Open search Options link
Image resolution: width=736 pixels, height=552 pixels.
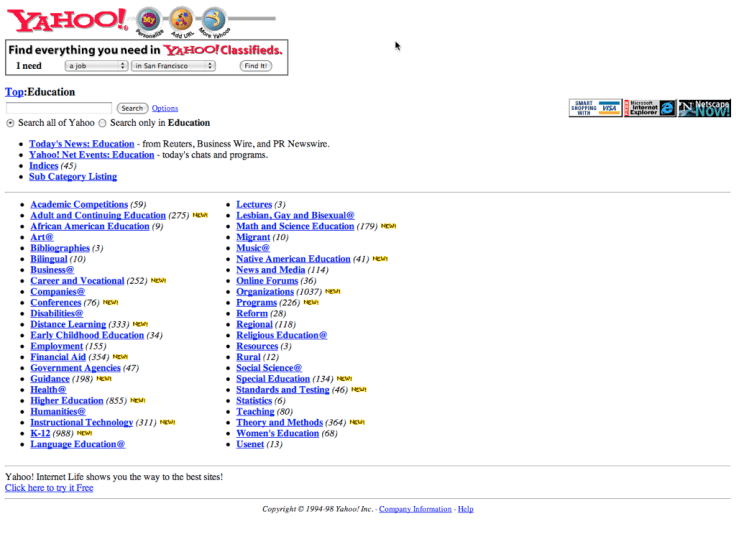tap(165, 108)
